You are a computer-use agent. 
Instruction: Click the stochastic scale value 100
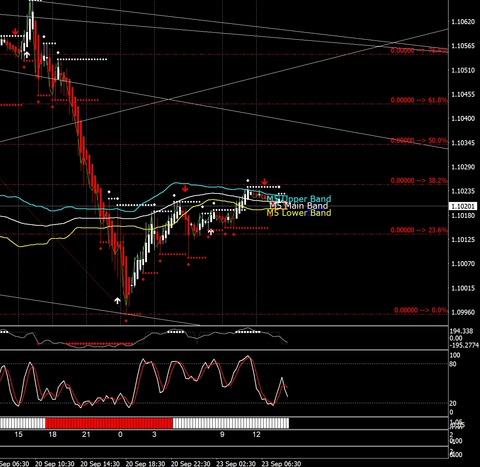455,355
